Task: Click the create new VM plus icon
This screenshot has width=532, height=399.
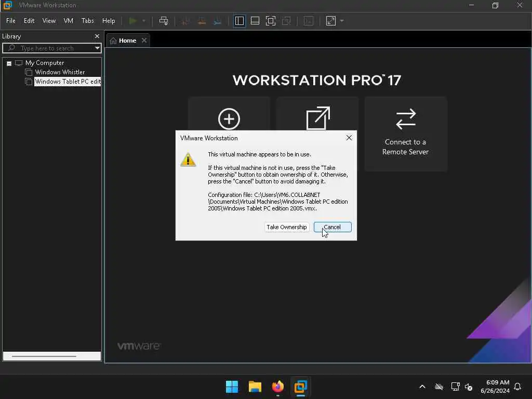Action: tap(229, 119)
